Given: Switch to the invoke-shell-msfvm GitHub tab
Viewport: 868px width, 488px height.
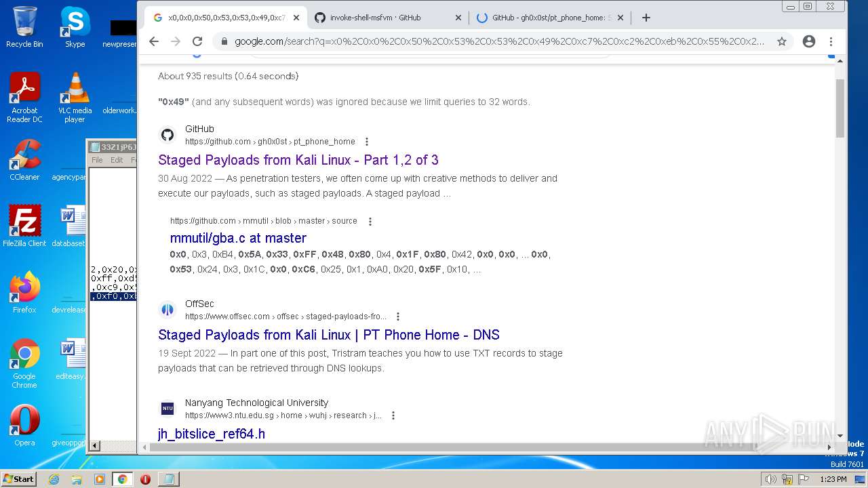Looking at the screenshot, I should (x=388, y=18).
